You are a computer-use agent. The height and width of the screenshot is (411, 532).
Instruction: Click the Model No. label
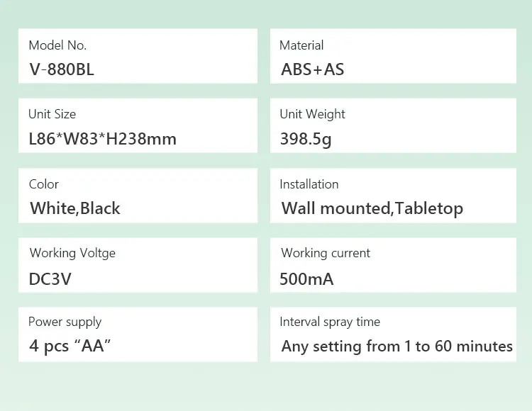pyautogui.click(x=57, y=45)
